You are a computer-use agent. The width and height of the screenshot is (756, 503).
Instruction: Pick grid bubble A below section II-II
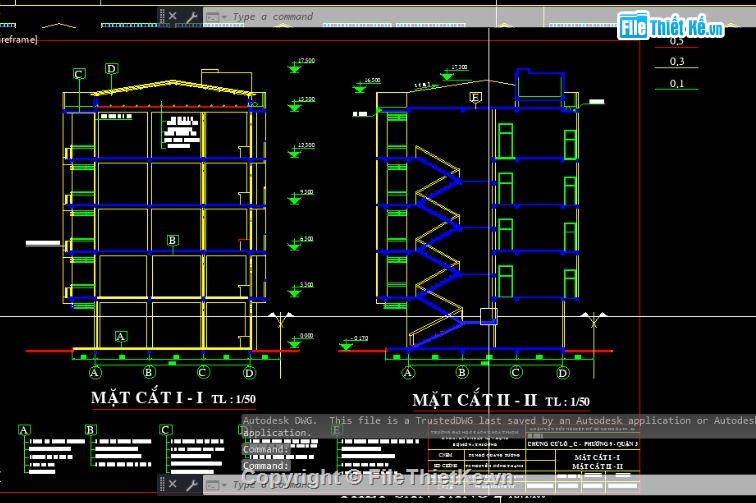(x=408, y=372)
